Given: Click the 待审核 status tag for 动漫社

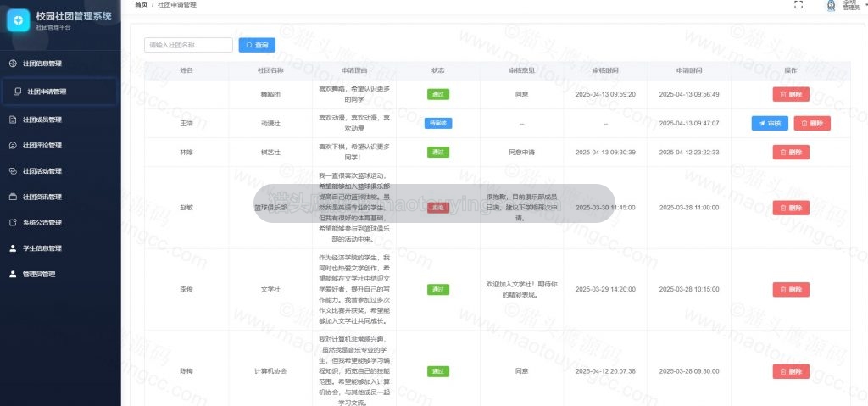Looking at the screenshot, I should pyautogui.click(x=438, y=124).
